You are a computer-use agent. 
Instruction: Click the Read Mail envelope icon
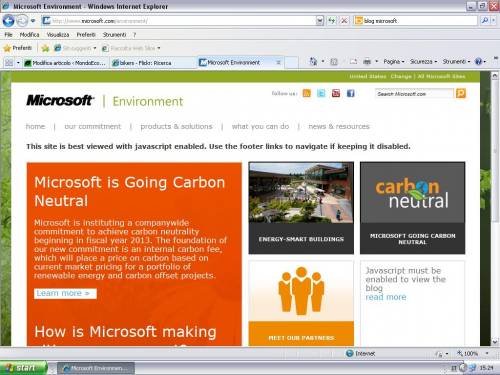(x=353, y=62)
